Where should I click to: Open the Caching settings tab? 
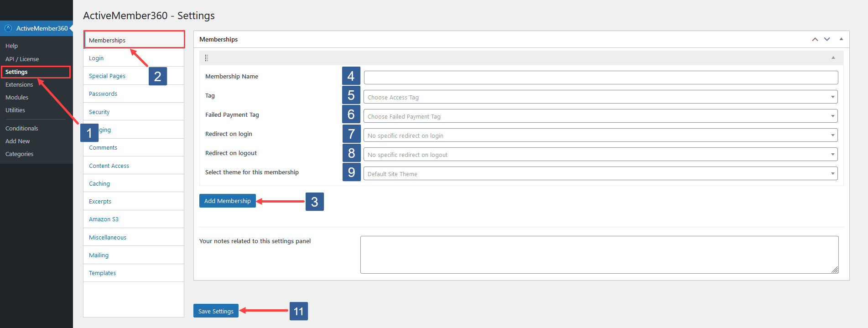134,183
